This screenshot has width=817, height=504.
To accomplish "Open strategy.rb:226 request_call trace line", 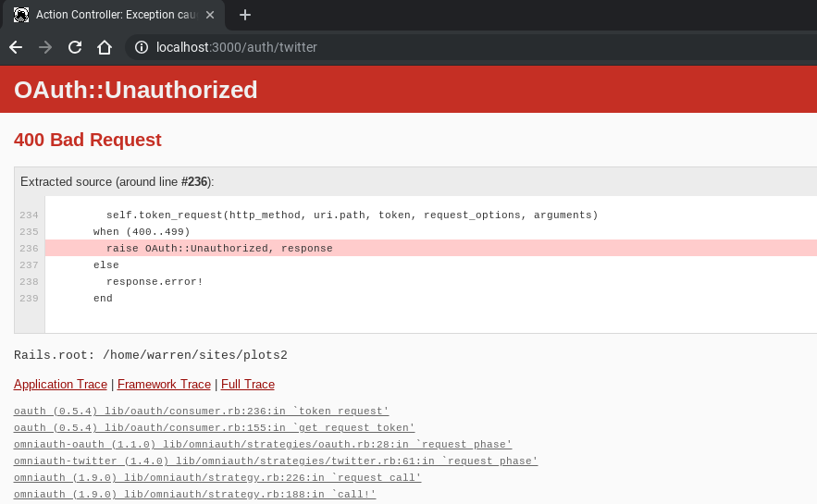I will [x=217, y=477].
